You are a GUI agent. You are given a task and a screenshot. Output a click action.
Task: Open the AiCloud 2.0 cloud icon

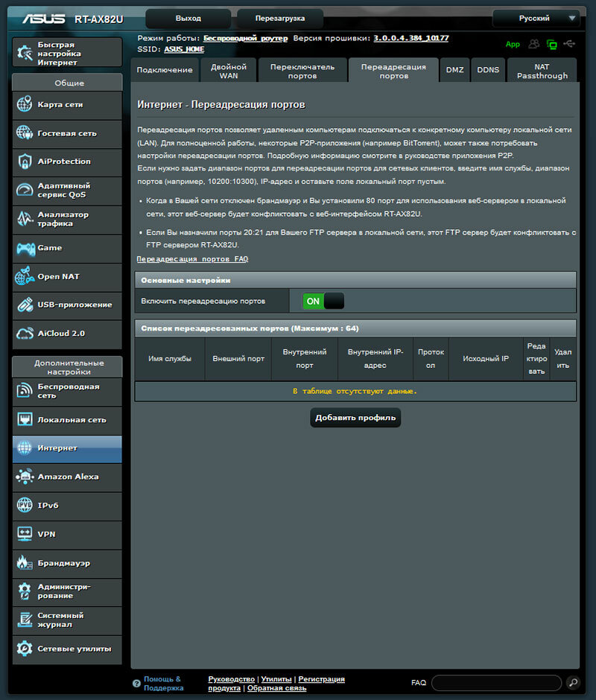click(25, 333)
